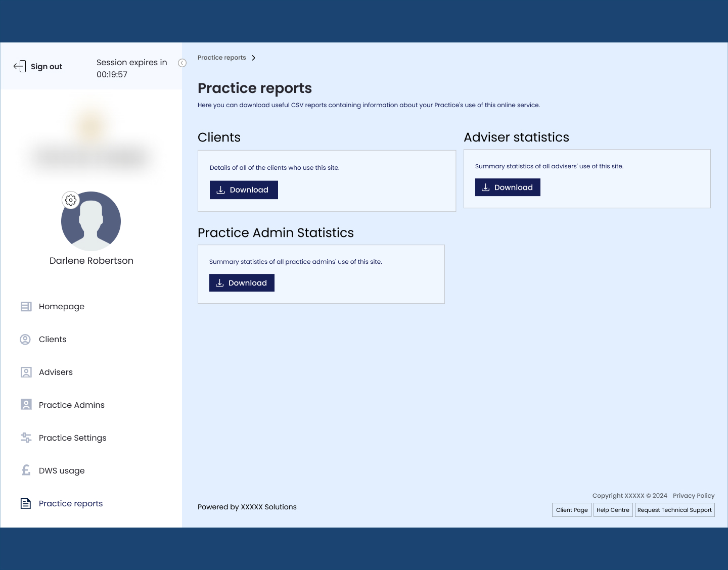The height and width of the screenshot is (570, 728).
Task: Click the Practice Settings sliders icon
Action: (x=26, y=438)
